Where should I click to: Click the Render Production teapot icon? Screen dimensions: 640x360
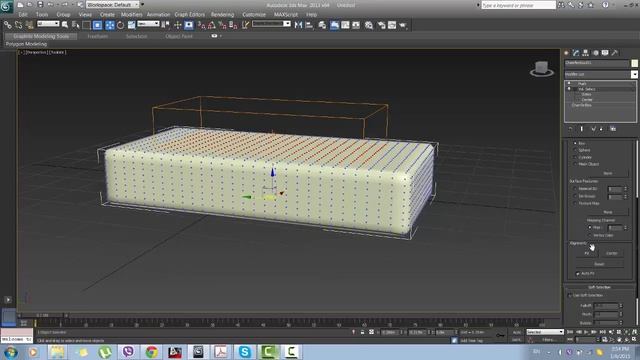tap(403, 25)
